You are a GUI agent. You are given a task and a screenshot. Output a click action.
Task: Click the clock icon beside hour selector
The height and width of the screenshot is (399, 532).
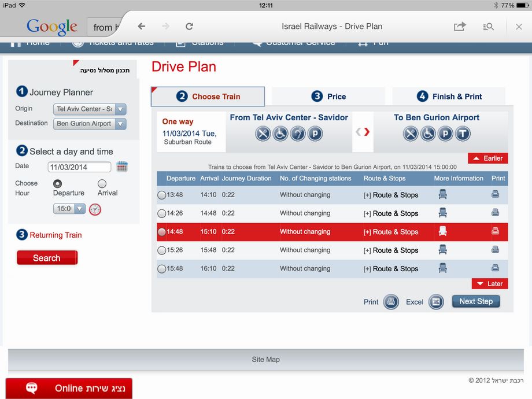(x=95, y=209)
